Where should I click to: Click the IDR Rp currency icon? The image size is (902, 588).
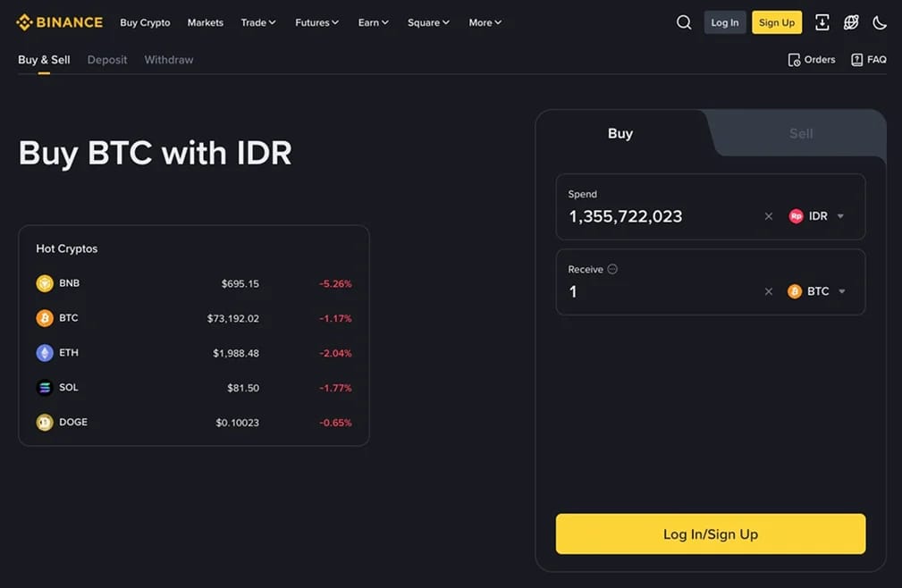click(797, 216)
